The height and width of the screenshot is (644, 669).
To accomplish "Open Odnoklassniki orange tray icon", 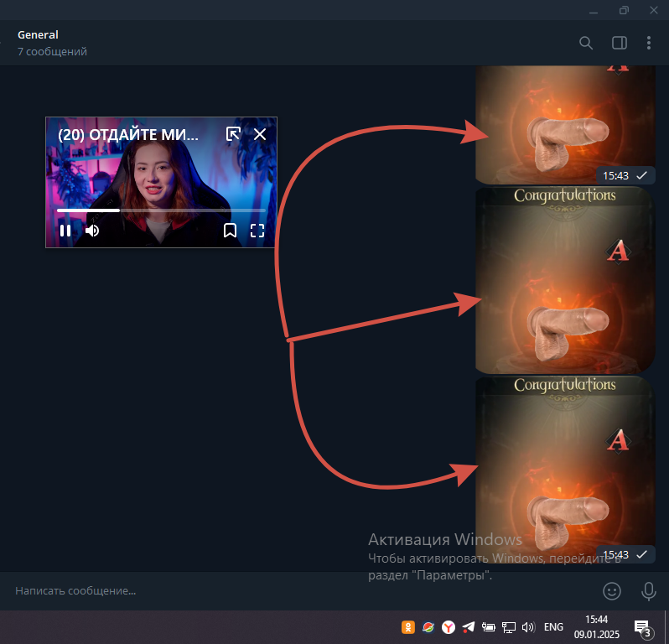I will click(408, 627).
